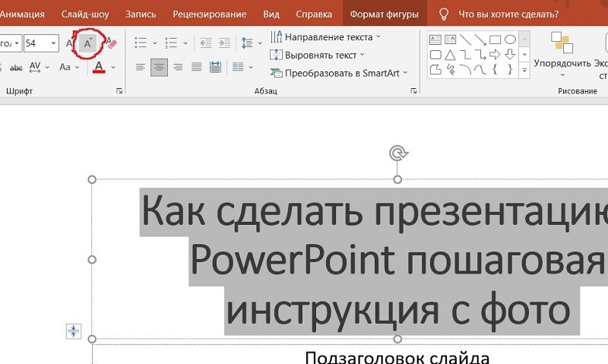
Task: Open the Шрифт dialog launcher
Action: point(119,90)
